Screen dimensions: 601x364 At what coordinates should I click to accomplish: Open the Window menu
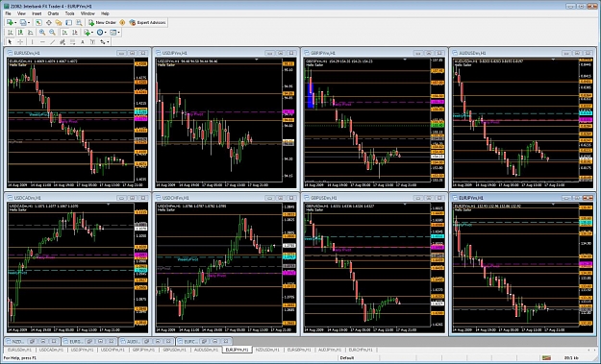click(88, 13)
